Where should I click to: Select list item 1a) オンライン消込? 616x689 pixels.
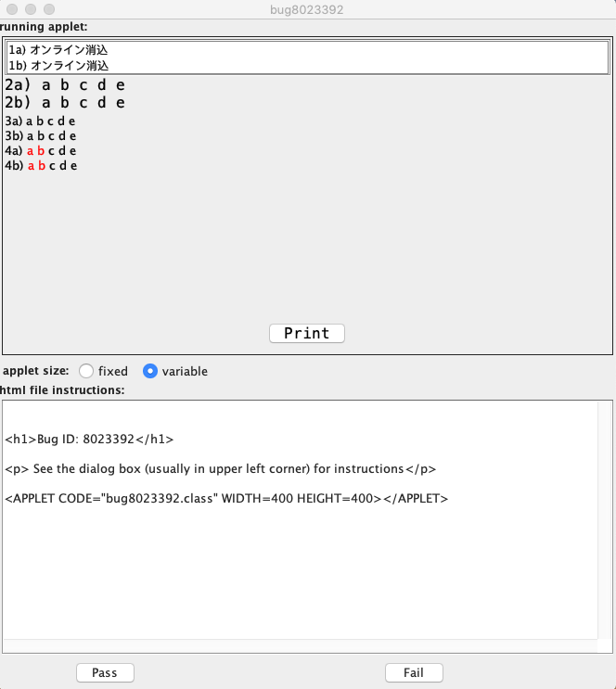[59, 50]
